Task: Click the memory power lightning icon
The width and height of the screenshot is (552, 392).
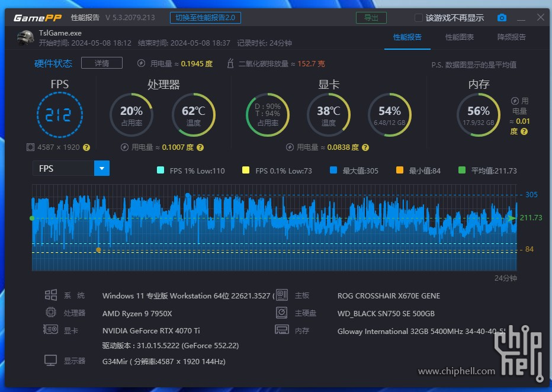Action: pos(515,101)
